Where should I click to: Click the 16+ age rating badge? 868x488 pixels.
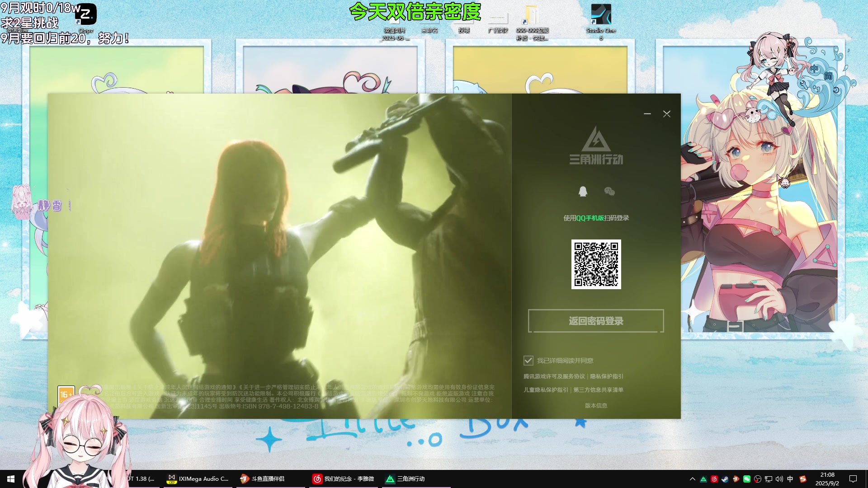66,394
